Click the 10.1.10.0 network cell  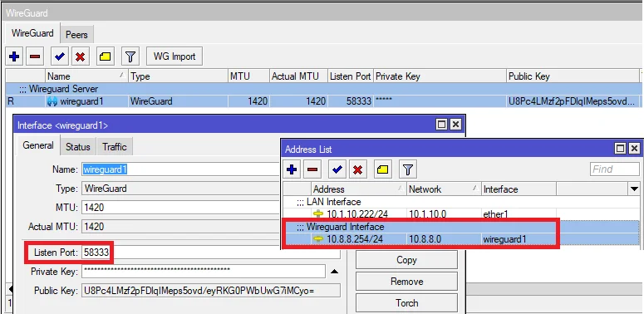click(x=444, y=213)
